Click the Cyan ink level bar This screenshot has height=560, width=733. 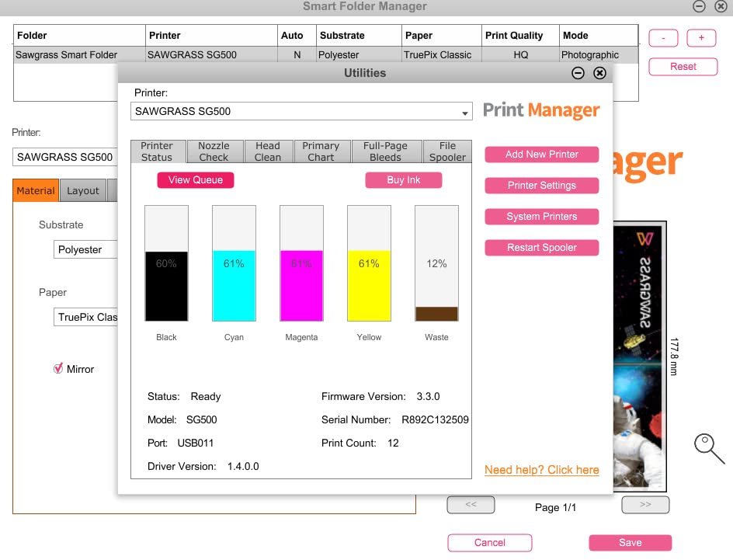coord(234,263)
